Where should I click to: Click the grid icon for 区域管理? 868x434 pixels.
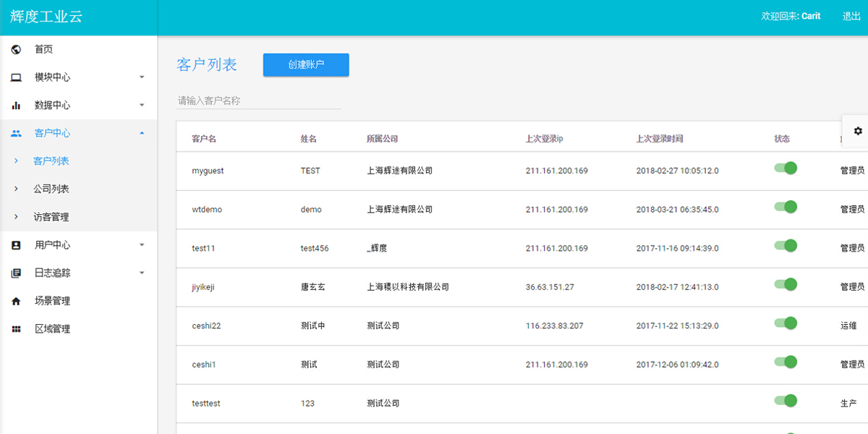pos(17,329)
